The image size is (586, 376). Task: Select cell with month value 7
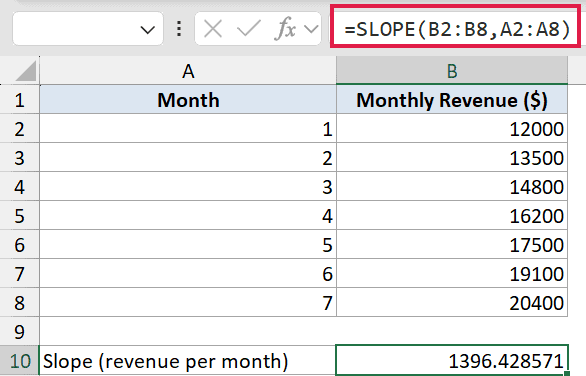pos(188,302)
